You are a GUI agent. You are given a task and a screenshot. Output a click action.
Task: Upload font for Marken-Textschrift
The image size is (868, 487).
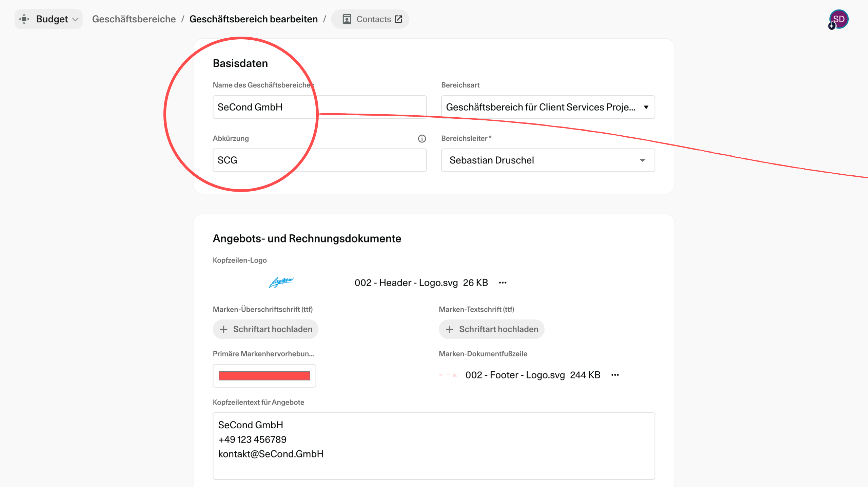pyautogui.click(x=492, y=329)
